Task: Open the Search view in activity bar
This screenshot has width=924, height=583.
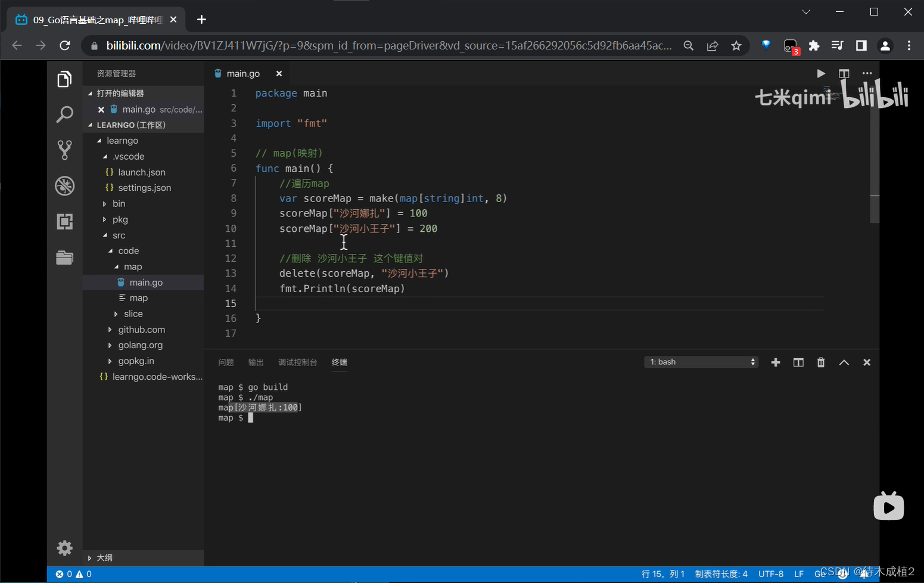Action: click(64, 114)
